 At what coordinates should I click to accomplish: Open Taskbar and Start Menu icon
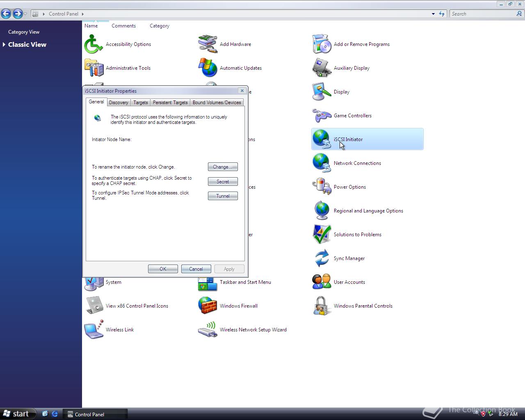pyautogui.click(x=208, y=284)
